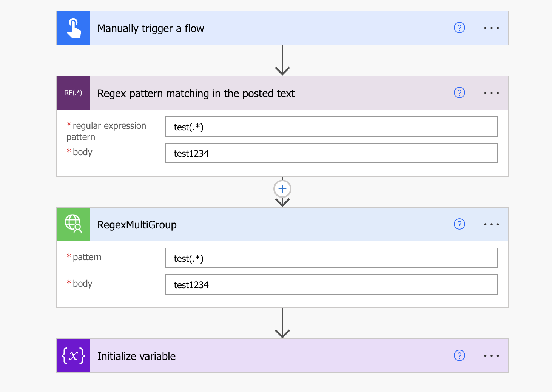The width and height of the screenshot is (552, 392).
Task: Open the Initialize variable ellipsis menu
Action: (x=491, y=355)
